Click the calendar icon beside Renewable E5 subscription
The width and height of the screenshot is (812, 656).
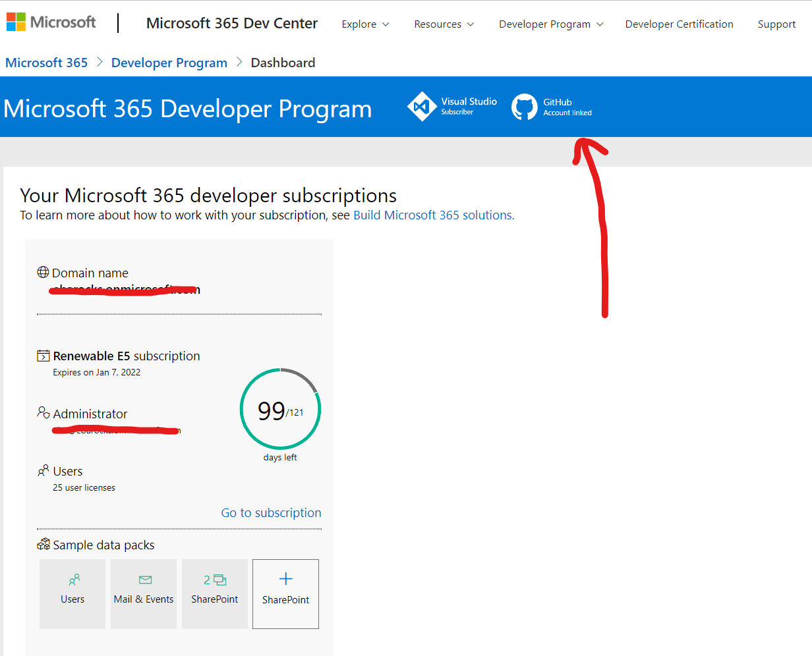click(x=43, y=356)
